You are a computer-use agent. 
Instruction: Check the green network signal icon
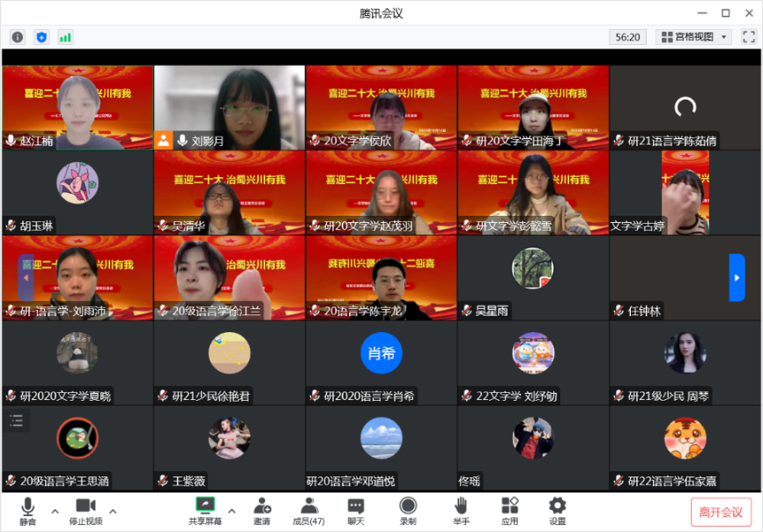click(x=65, y=37)
